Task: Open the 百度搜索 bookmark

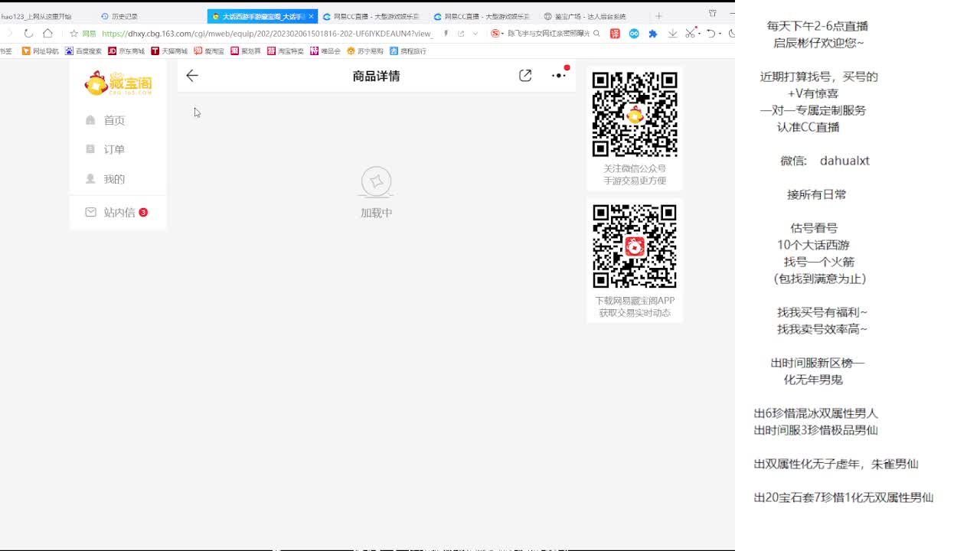Action: [83, 51]
